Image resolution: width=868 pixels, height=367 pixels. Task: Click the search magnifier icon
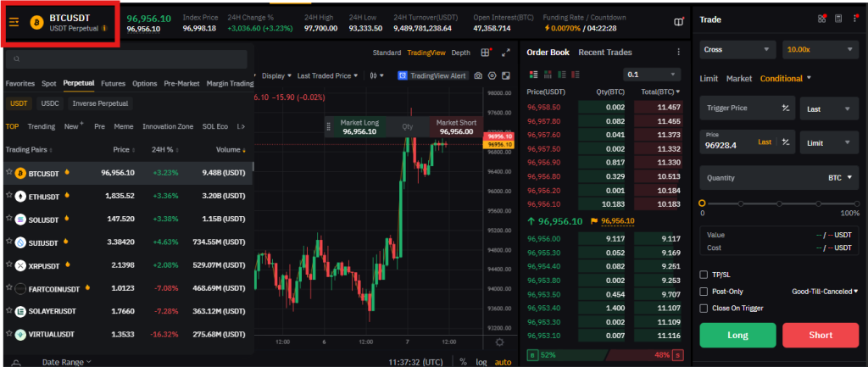[17, 59]
